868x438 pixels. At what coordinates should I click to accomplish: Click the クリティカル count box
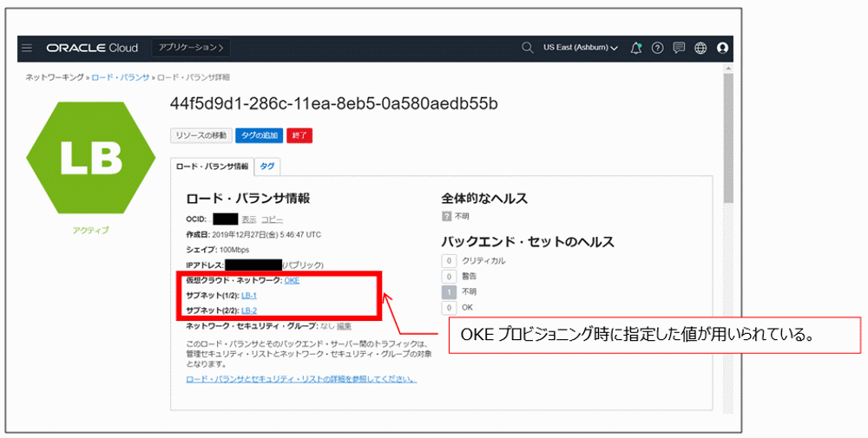449,260
